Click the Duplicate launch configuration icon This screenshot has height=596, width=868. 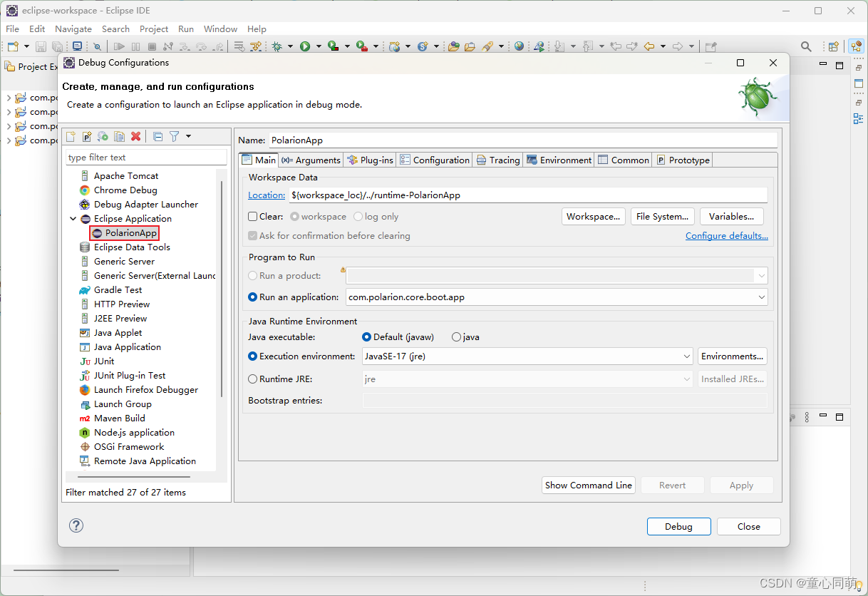120,136
